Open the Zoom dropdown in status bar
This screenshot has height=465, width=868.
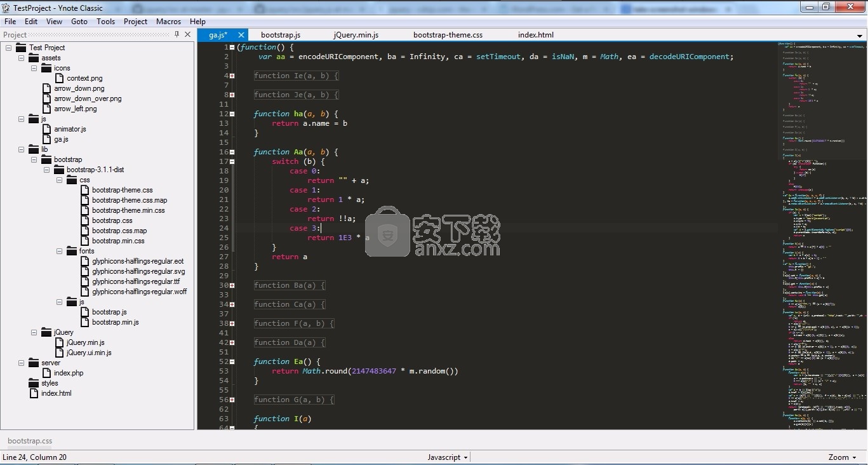[x=843, y=457]
